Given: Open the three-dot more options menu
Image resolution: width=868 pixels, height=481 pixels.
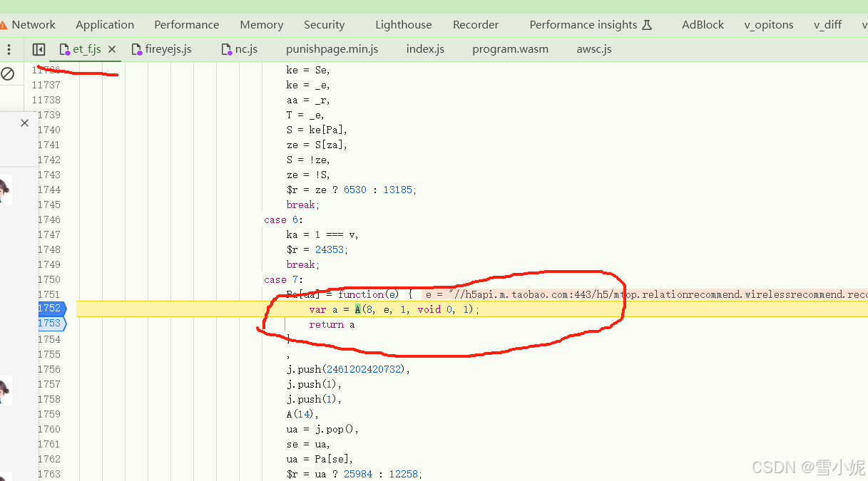Looking at the screenshot, I should (9, 49).
